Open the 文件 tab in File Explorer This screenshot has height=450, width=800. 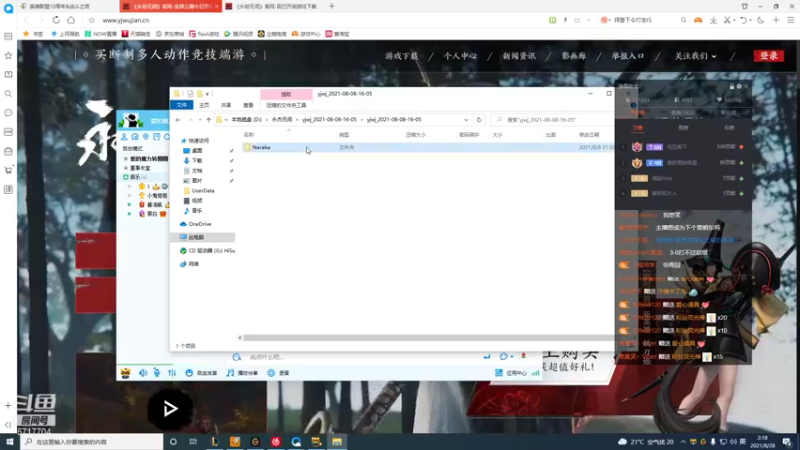click(x=182, y=105)
